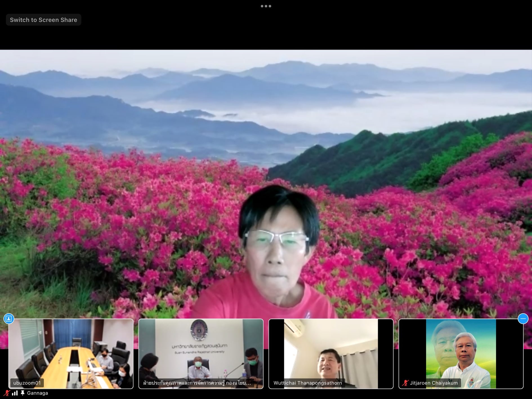The image size is (532, 399).
Task: Click the Wuttichai Thanapongsathorn name label
Action: 308,383
